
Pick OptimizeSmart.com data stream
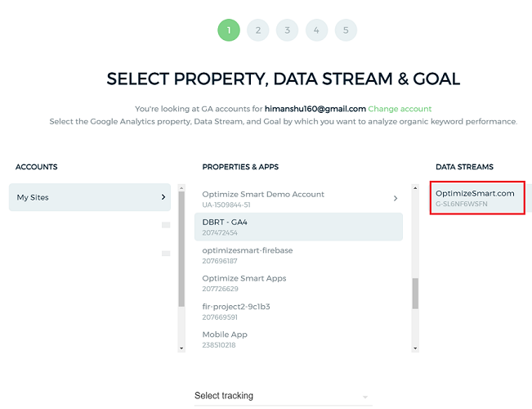pyautogui.click(x=477, y=198)
